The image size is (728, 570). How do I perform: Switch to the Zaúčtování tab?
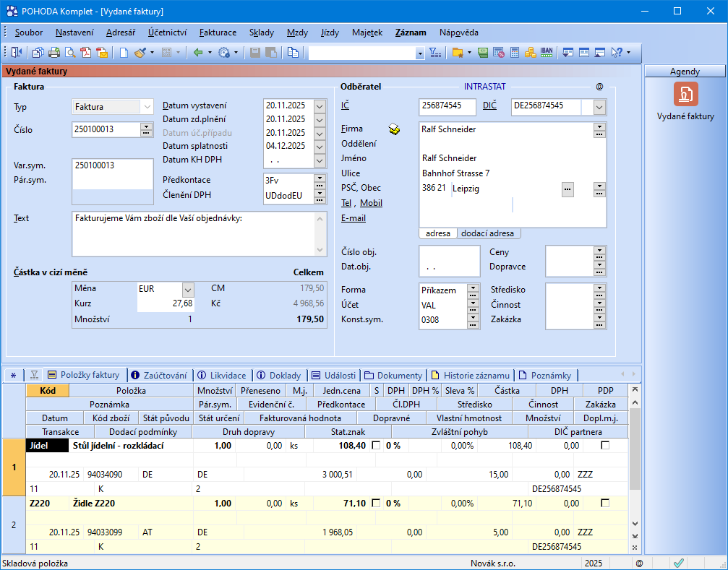(159, 375)
